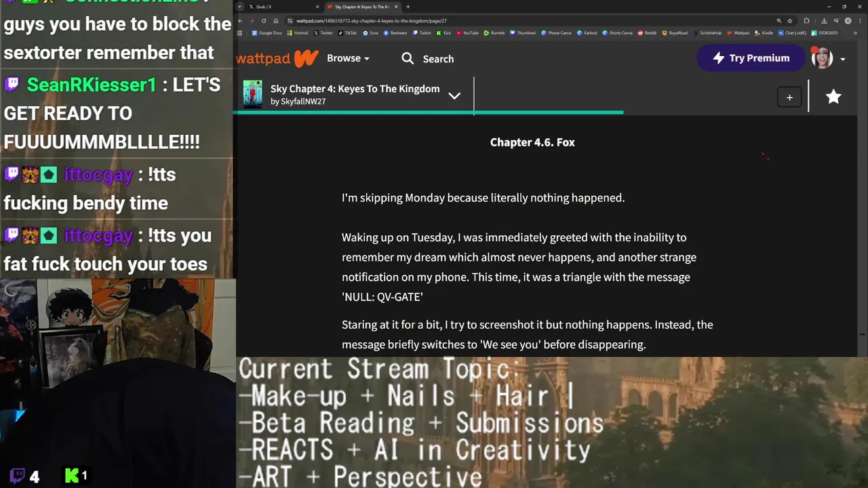
Task: Open the Restream bookmark
Action: click(395, 33)
